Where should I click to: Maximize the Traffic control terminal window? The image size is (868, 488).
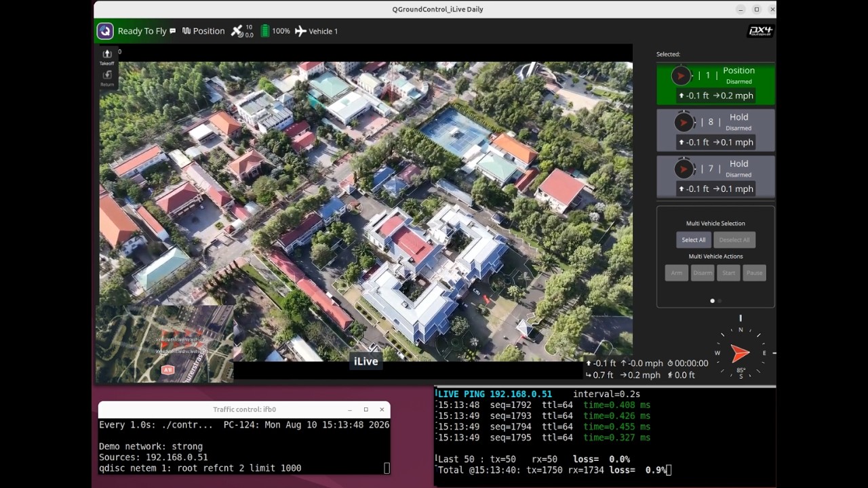point(366,409)
